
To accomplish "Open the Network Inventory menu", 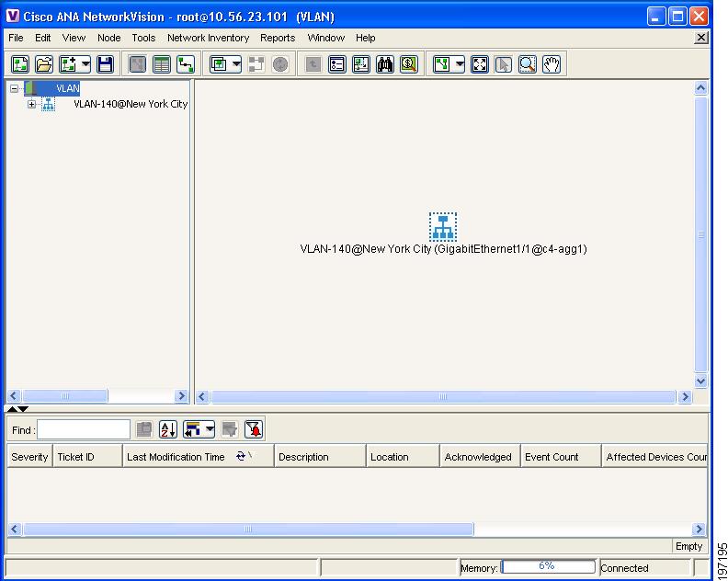I will (208, 38).
